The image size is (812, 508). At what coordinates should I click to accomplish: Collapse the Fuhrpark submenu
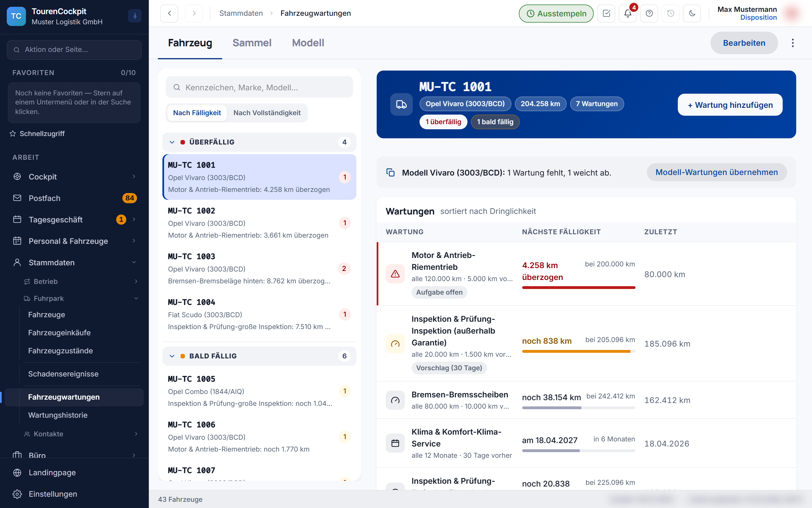point(81,298)
